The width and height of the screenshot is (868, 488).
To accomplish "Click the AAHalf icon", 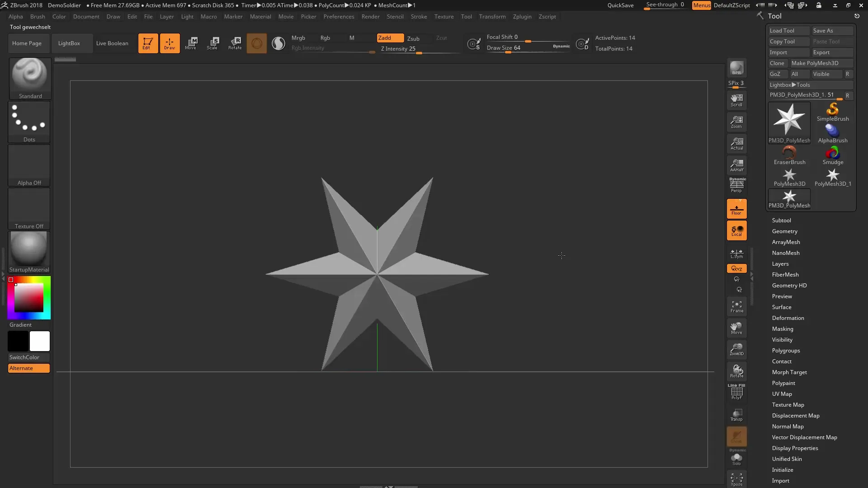I will [736, 165].
